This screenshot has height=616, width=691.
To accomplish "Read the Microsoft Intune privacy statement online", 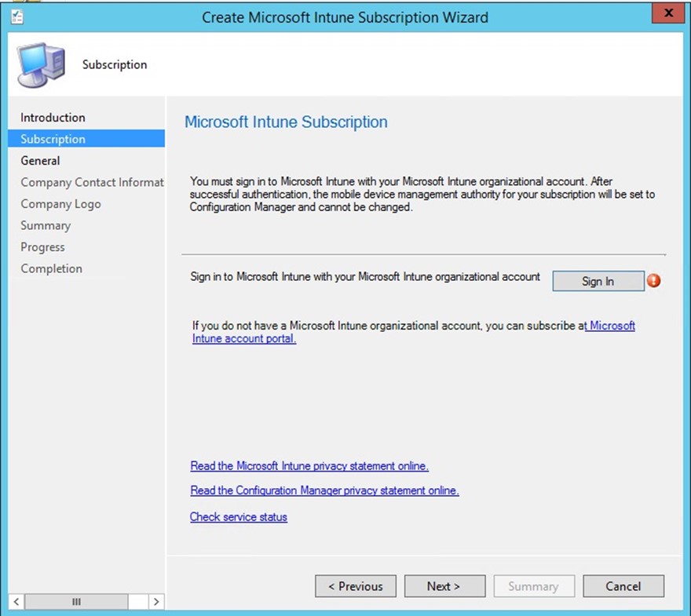I will click(309, 466).
